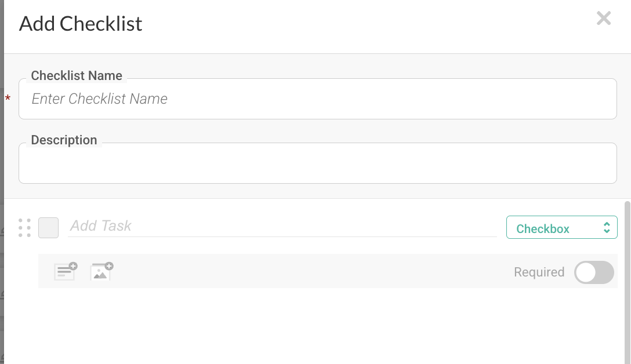Click the Description field label
This screenshot has height=364, width=631.
pos(64,140)
